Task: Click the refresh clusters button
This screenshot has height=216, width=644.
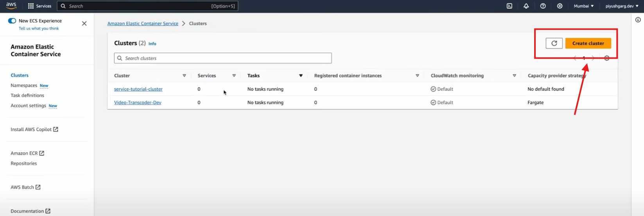Action: click(554, 43)
